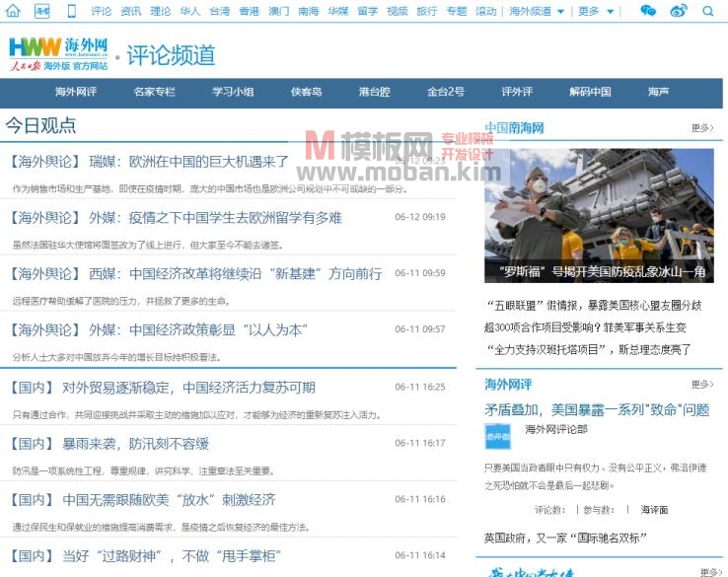Open 矛盾叠加,美国暴露一系列致命问题 headline
The image size is (728, 577).
(597, 410)
